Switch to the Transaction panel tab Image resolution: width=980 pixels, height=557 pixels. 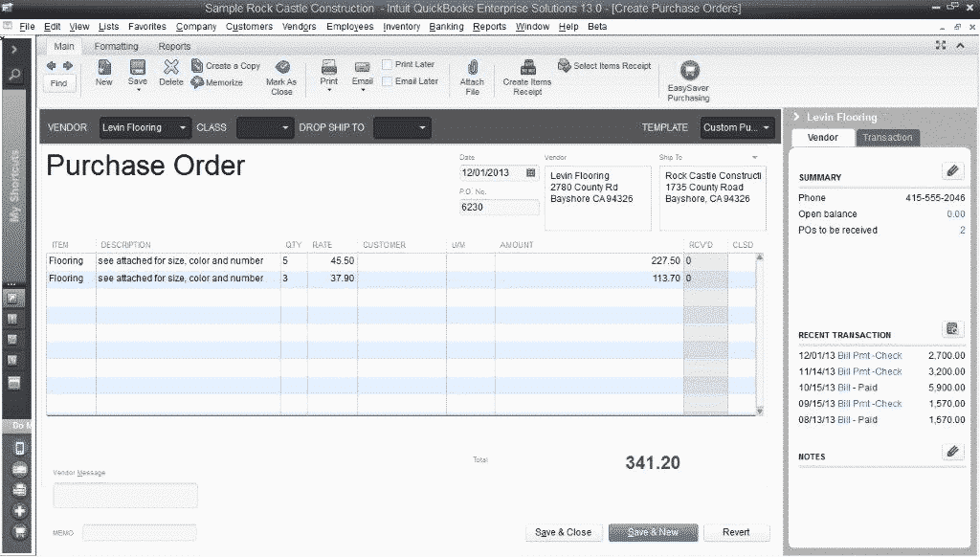coord(887,138)
